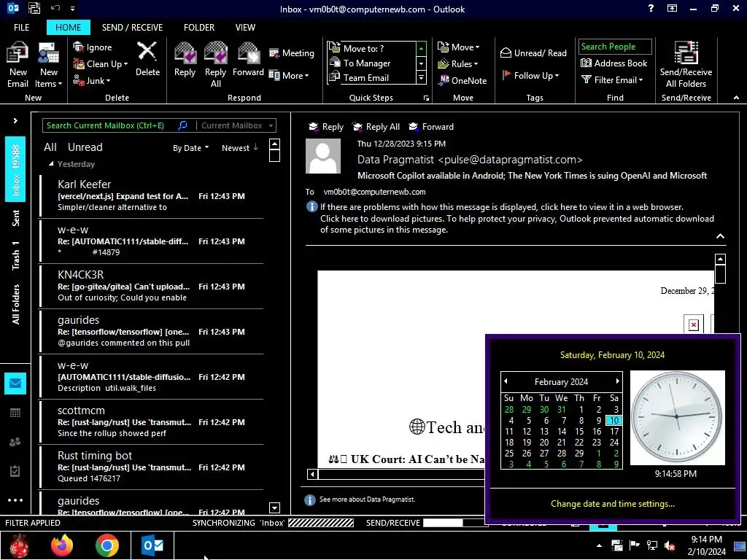Open the Move dropdown
The height and width of the screenshot is (560, 747).
459,47
